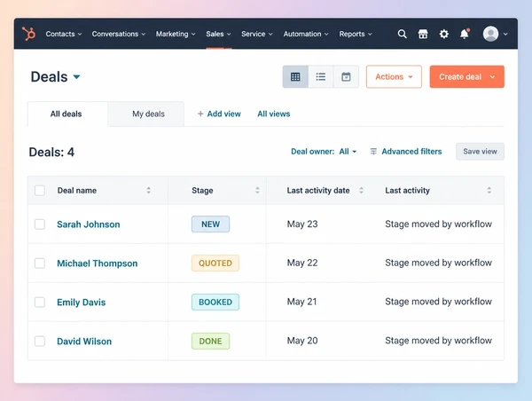Open the Reports menu
Image resolution: width=532 pixels, height=401 pixels.
[356, 34]
